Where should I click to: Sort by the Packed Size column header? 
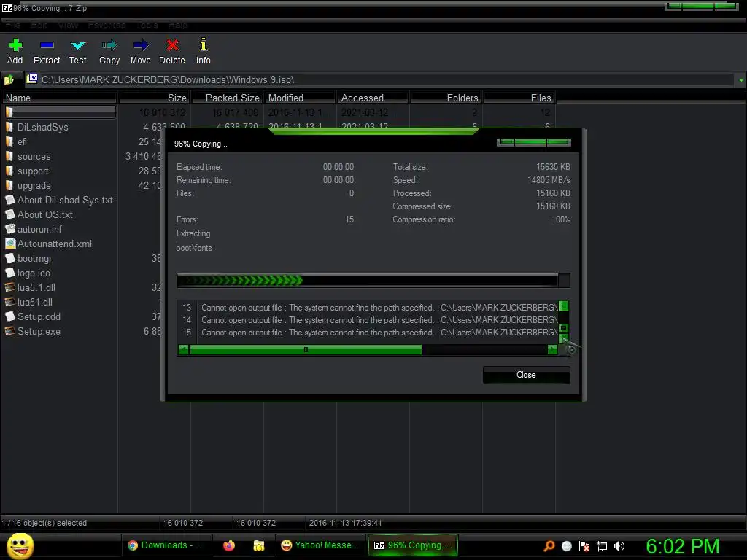[x=227, y=98]
